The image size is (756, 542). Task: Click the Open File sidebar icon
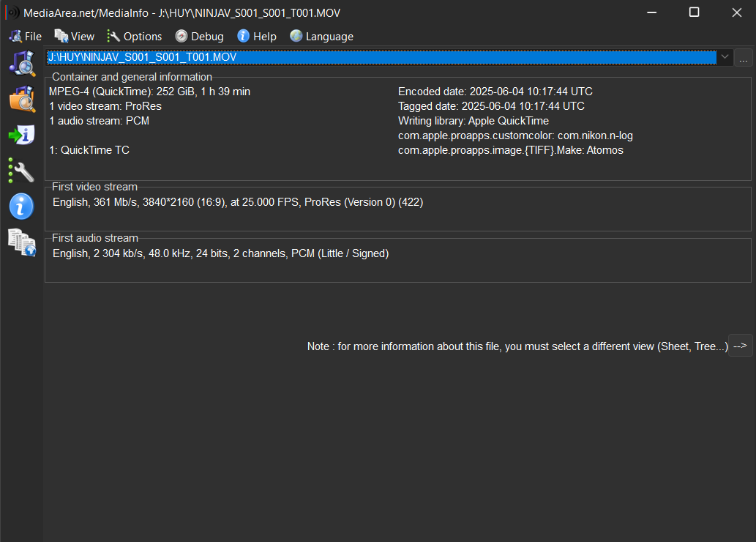(22, 64)
